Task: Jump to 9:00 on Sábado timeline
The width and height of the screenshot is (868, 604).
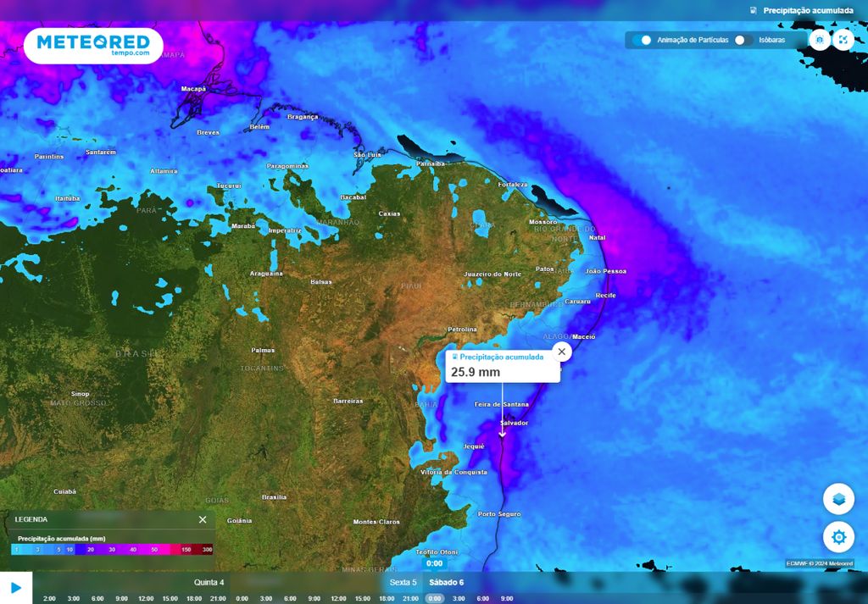Action: [507, 598]
